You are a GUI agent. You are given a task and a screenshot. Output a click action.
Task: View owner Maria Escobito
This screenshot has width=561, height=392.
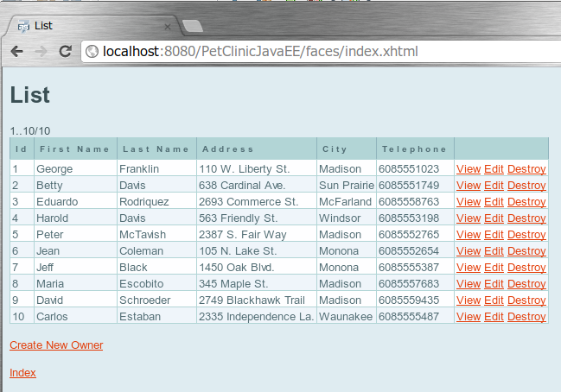point(469,284)
